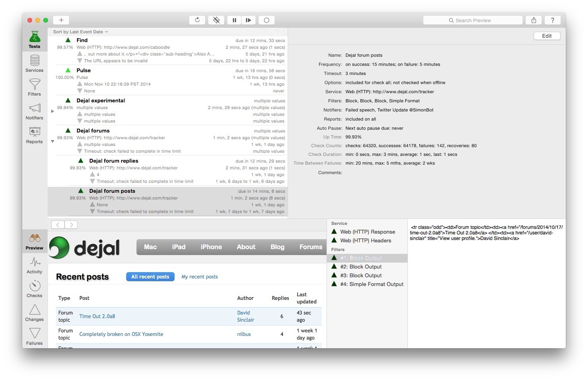Open help with question mark button

tap(552, 20)
